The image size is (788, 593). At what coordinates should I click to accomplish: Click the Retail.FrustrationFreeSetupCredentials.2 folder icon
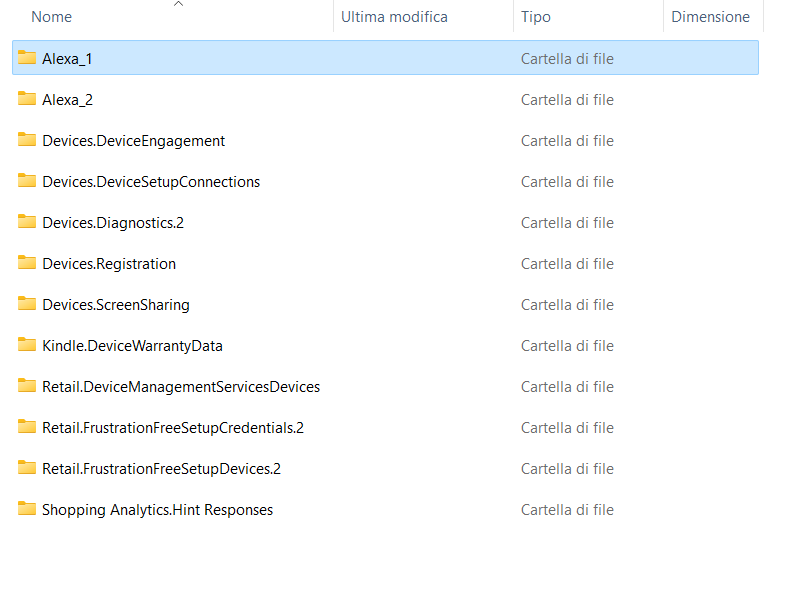[x=27, y=426]
